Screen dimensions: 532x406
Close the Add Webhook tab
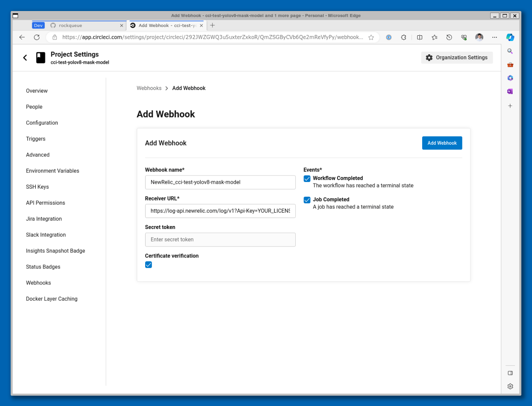[201, 25]
